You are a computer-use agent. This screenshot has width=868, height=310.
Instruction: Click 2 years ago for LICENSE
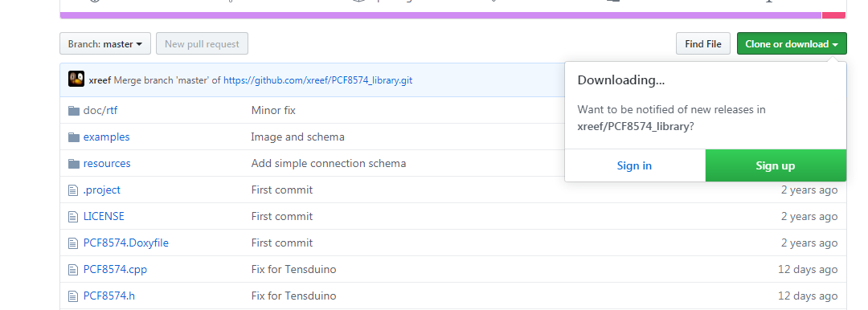click(809, 217)
